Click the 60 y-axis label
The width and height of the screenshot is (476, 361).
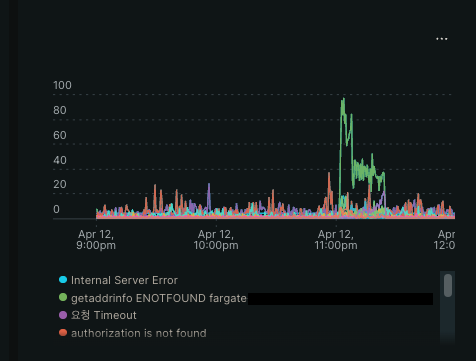point(60,135)
